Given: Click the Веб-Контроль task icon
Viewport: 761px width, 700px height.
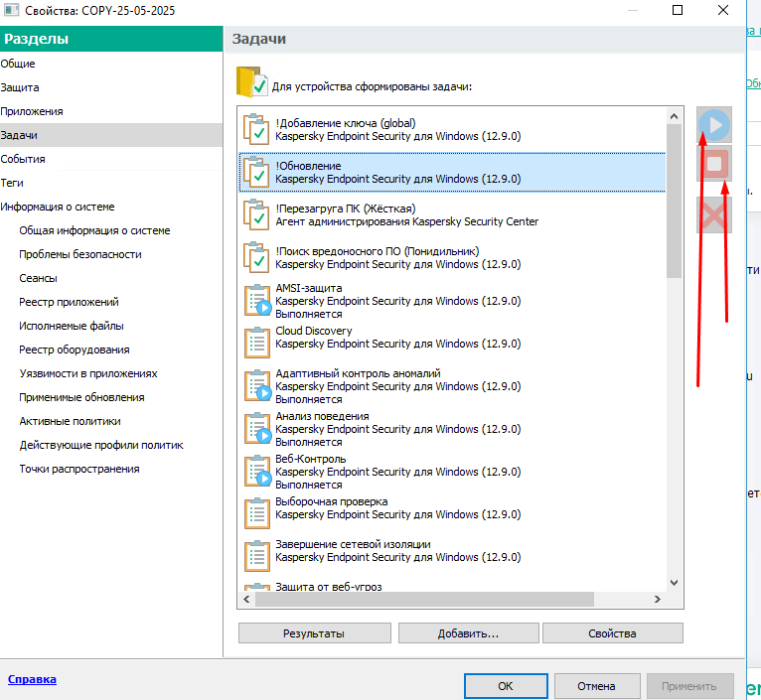Looking at the screenshot, I should [257, 471].
